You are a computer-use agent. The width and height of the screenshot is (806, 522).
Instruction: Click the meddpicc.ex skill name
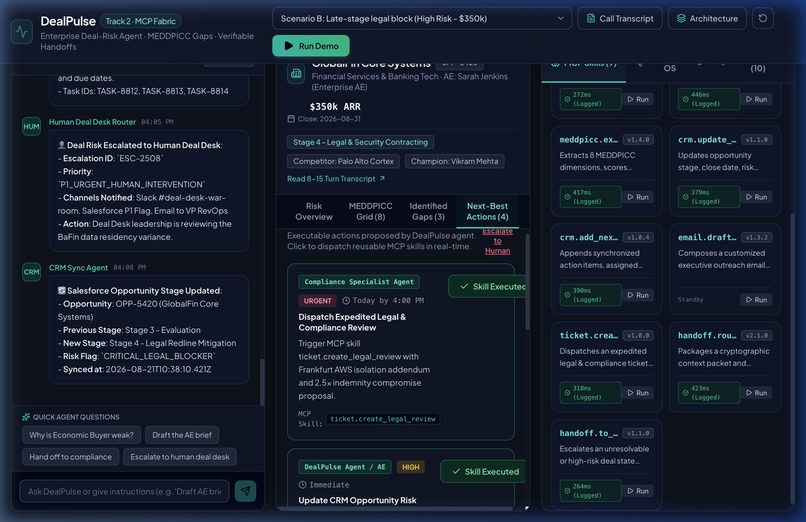pos(589,140)
